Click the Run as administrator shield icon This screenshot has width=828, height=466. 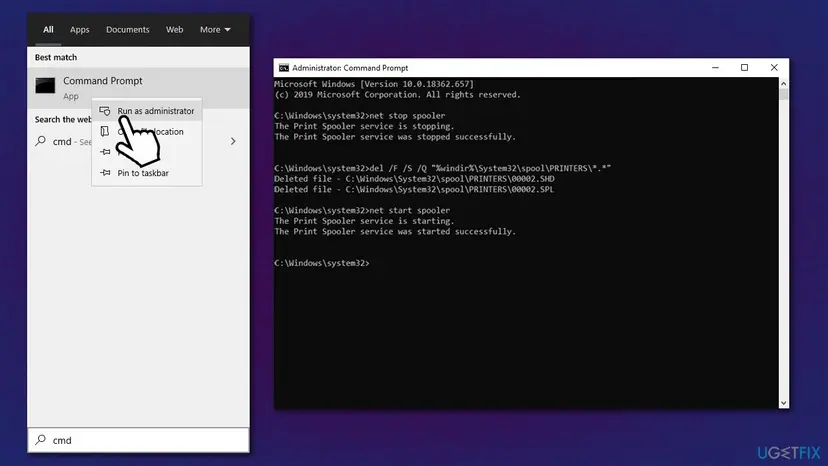coord(105,111)
